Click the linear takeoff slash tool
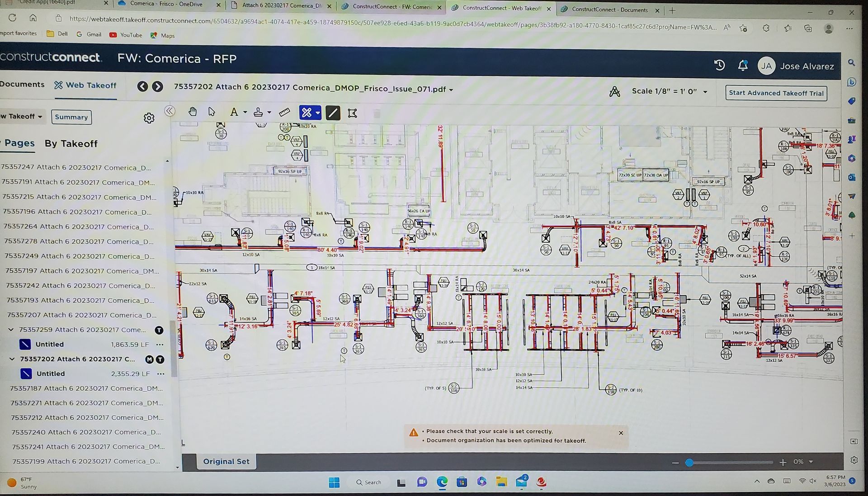 tap(333, 112)
